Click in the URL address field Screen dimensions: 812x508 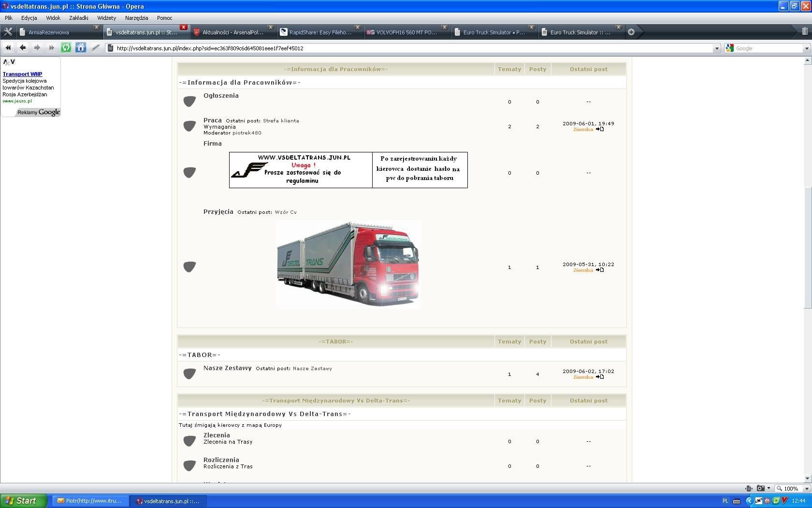pos(413,48)
